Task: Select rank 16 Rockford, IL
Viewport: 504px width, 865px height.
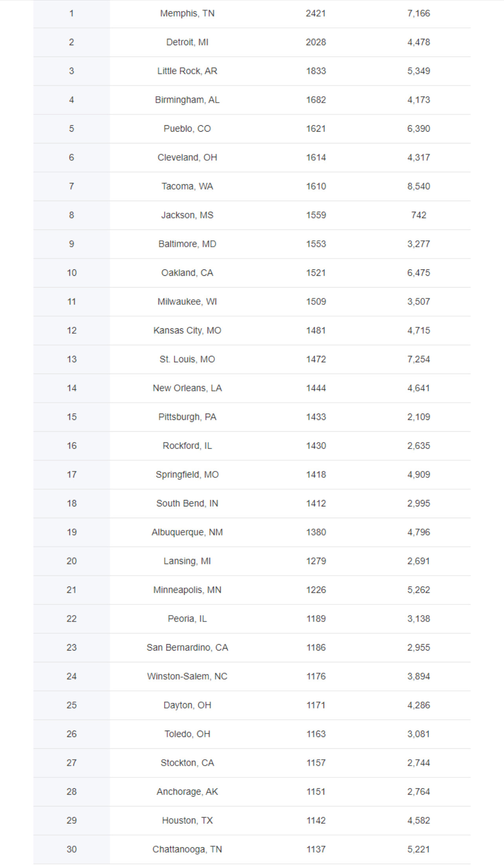Action: (x=252, y=446)
